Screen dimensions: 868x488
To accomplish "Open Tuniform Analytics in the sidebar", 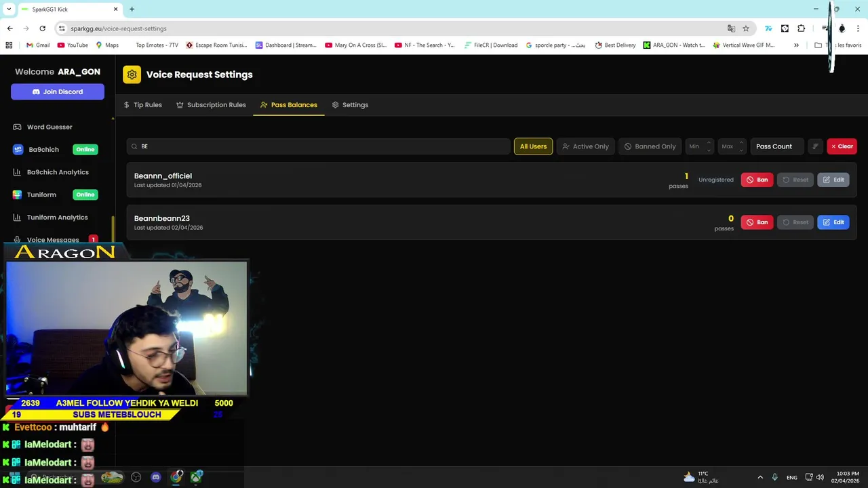I will click(x=58, y=218).
